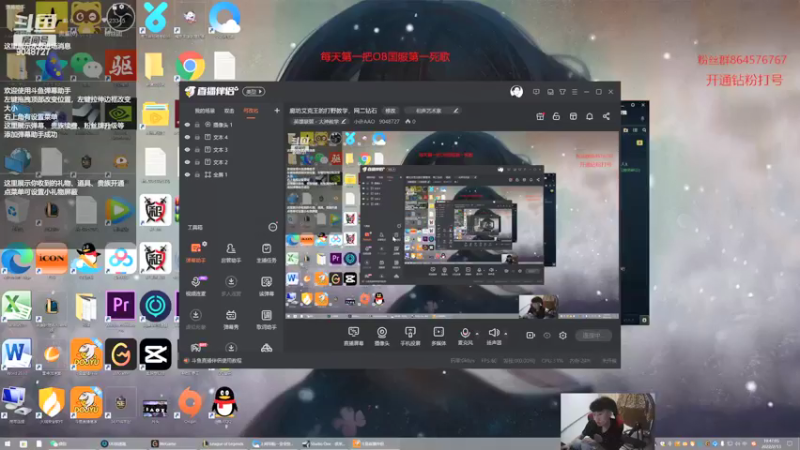Open the 房管助手 tool in the toolbox
Viewport: 800px width, 450px height.
231,253
